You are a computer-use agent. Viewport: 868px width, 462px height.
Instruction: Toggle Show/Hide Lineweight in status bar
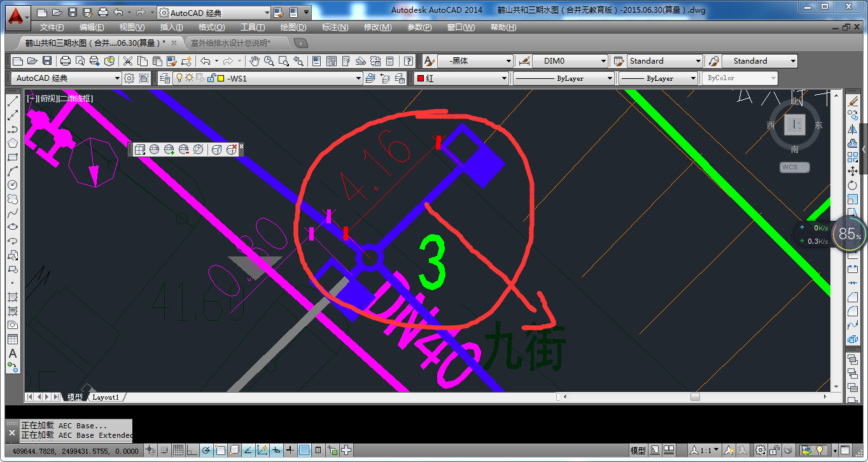[290, 450]
